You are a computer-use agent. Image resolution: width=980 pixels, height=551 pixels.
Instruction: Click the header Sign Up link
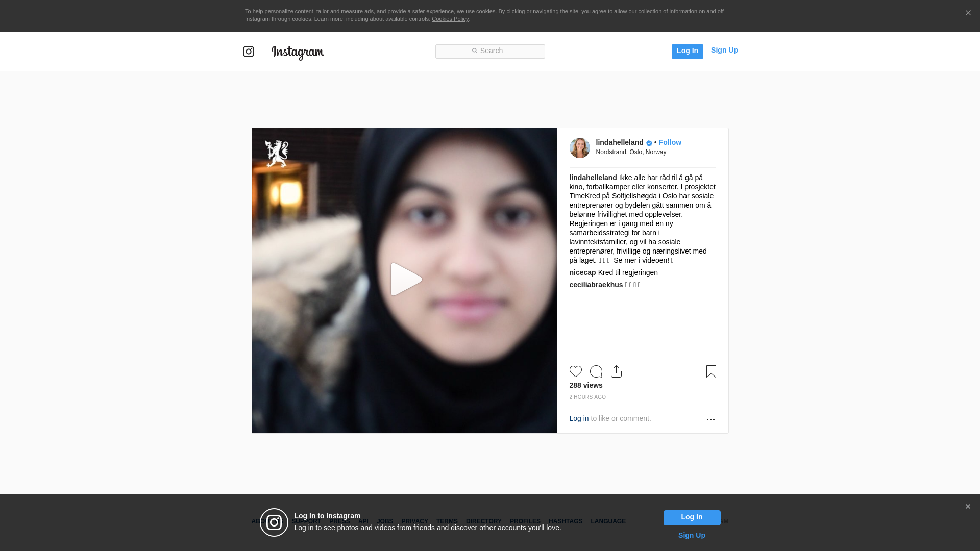(724, 50)
